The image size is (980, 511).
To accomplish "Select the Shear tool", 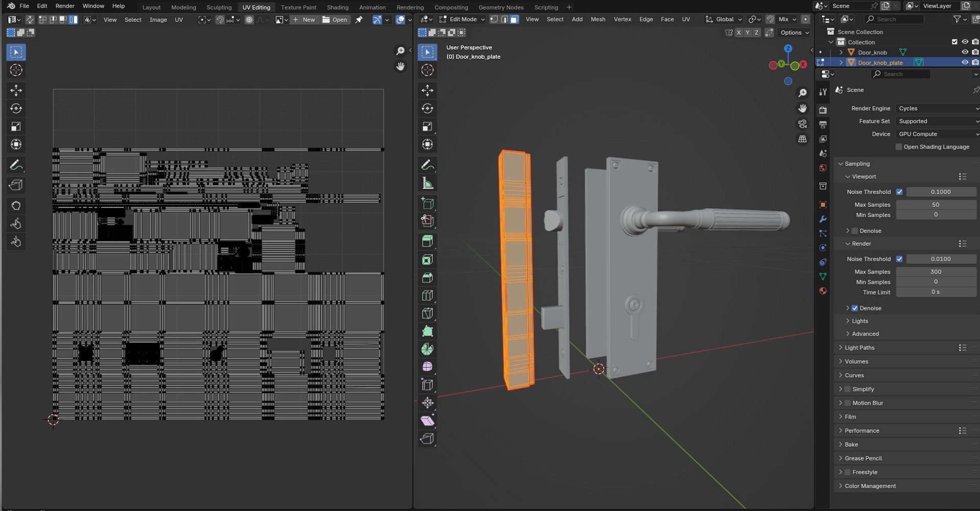I will (x=428, y=421).
